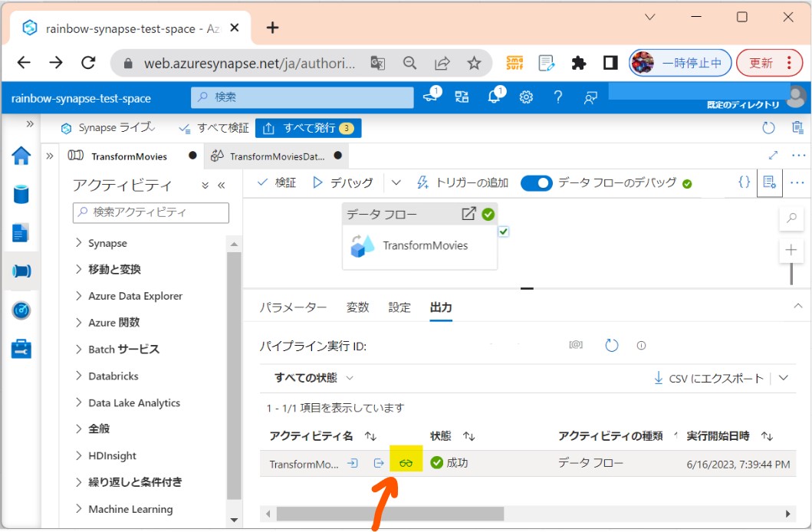Screen dimensions: 812x532
Task: Switch to the TransformMoviesDat... data flow tab
Action: 277,156
